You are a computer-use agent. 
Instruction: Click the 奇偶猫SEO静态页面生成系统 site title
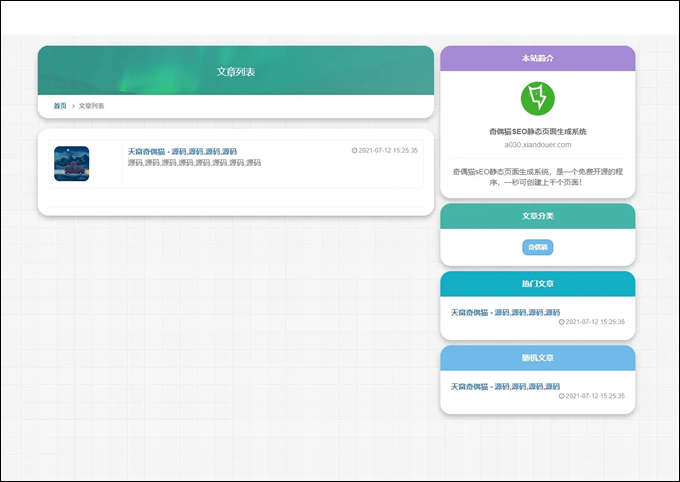pyautogui.click(x=537, y=131)
